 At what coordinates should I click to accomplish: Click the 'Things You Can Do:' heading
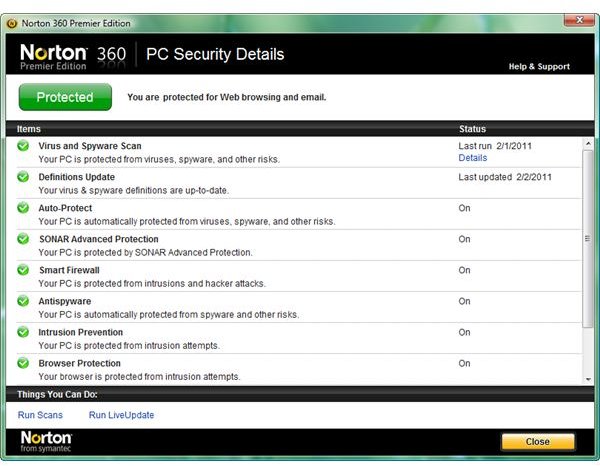point(57,394)
